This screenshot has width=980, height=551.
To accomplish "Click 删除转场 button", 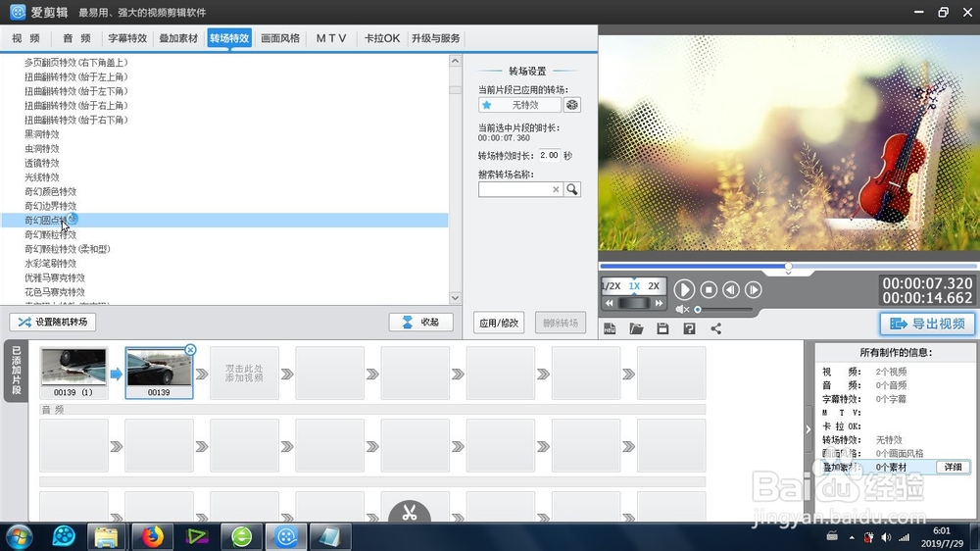I will [560, 323].
